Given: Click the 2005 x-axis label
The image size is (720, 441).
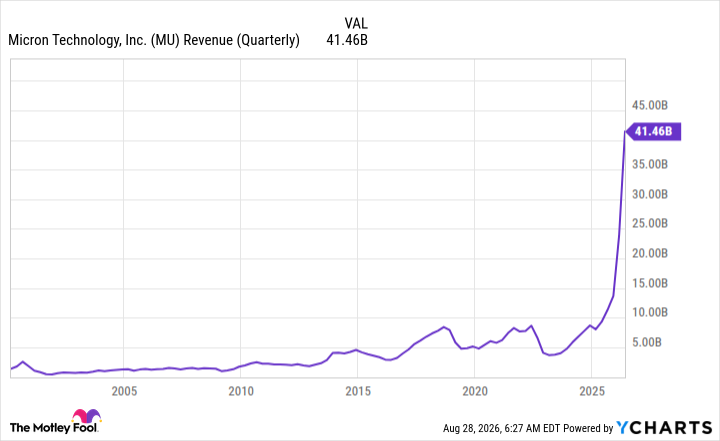Looking at the screenshot, I should 124,391.
